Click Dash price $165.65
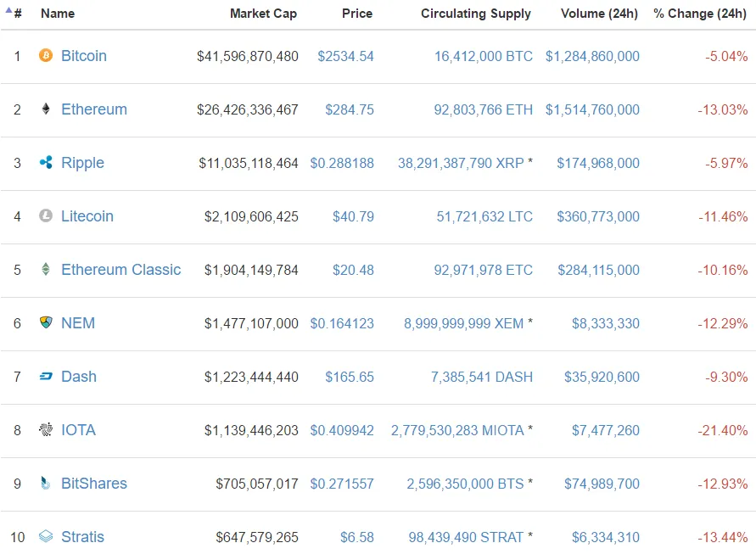Image resolution: width=756 pixels, height=554 pixels. [x=350, y=377]
